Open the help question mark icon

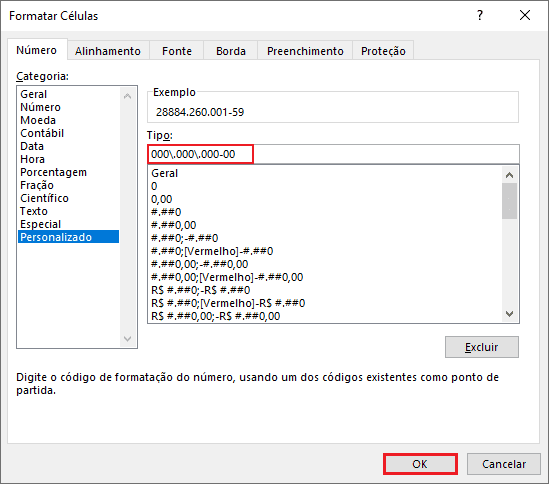click(x=480, y=15)
